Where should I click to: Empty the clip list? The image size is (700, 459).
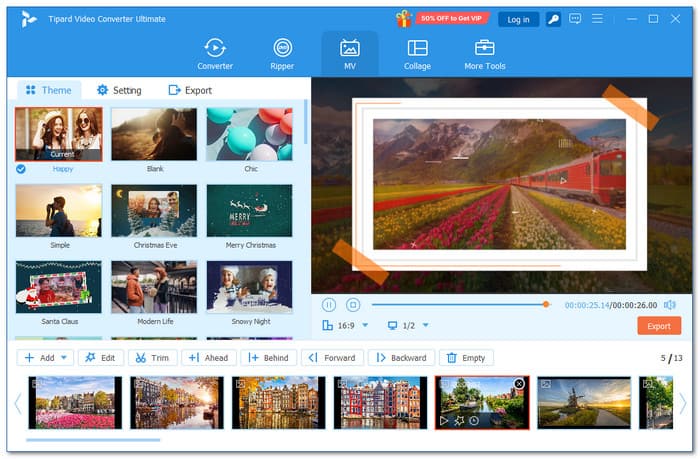[466, 358]
